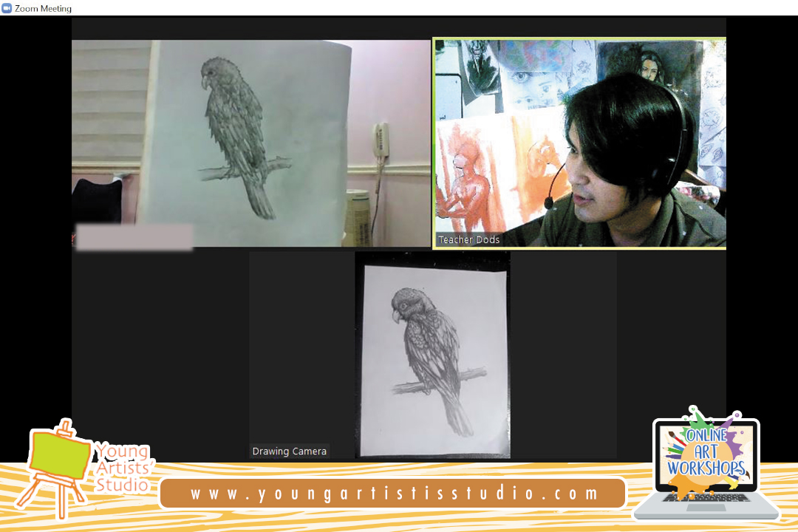798x532 pixels.
Task: Click the Online Art Workshops laptop badge
Action: [706, 464]
